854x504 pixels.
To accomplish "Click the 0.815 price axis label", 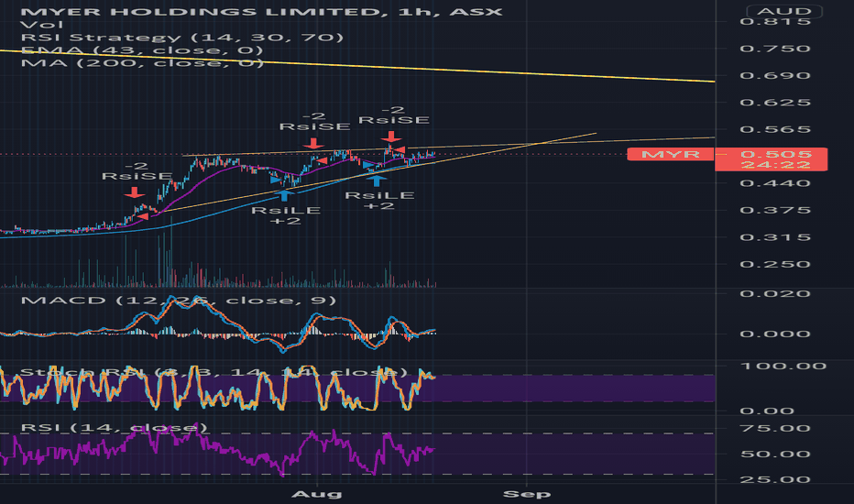I will [775, 21].
